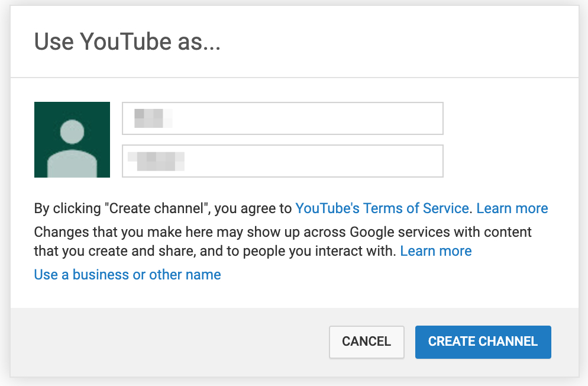Open YouTube's Terms of Service link
The width and height of the screenshot is (588, 386).
[382, 208]
